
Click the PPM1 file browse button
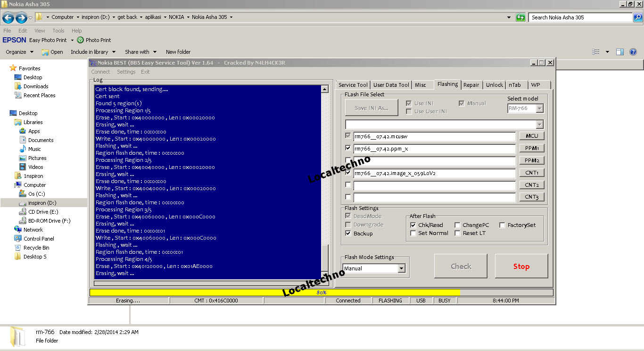pos(532,148)
